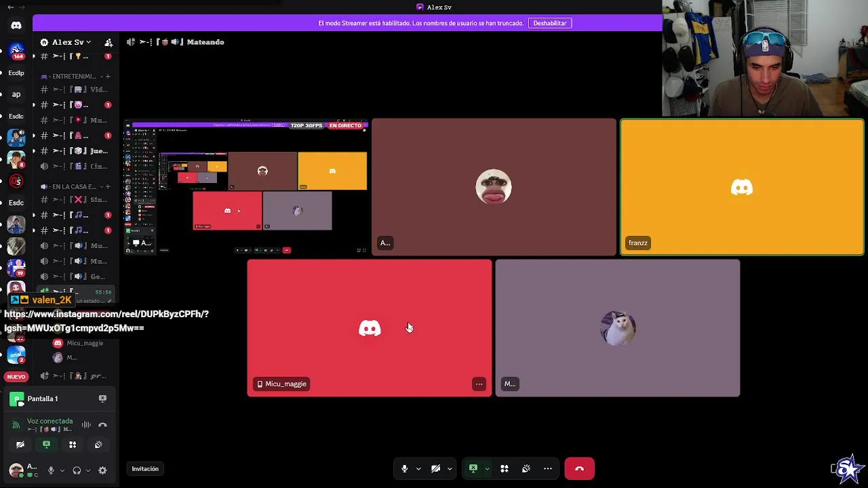Disconnect from voice in the sidebar panel
This screenshot has height=488, width=868.
[102, 425]
